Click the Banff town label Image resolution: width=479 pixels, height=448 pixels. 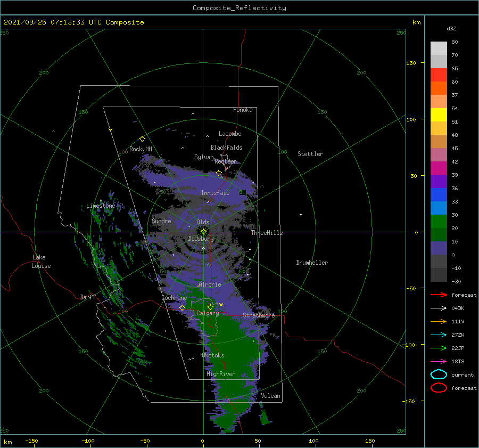click(x=88, y=297)
